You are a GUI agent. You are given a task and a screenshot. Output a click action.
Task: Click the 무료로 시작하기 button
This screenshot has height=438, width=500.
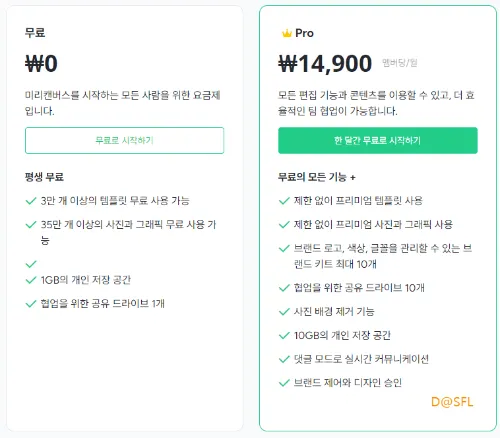pos(124,140)
